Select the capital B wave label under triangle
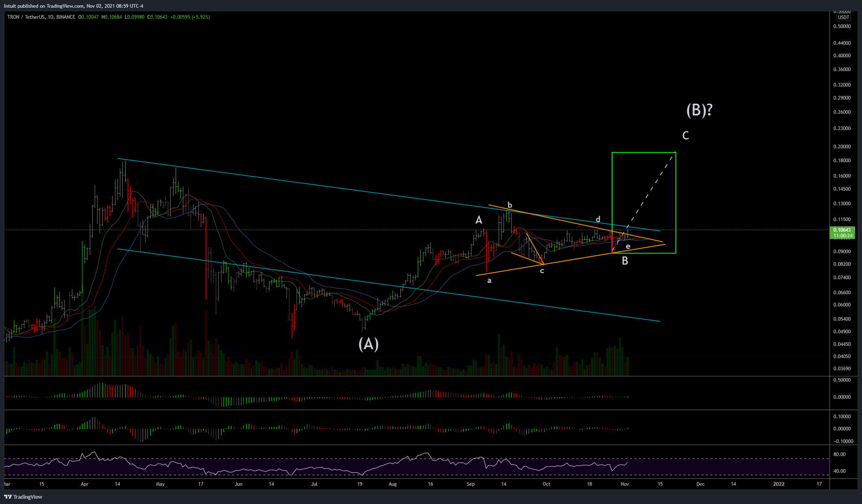 [x=625, y=261]
